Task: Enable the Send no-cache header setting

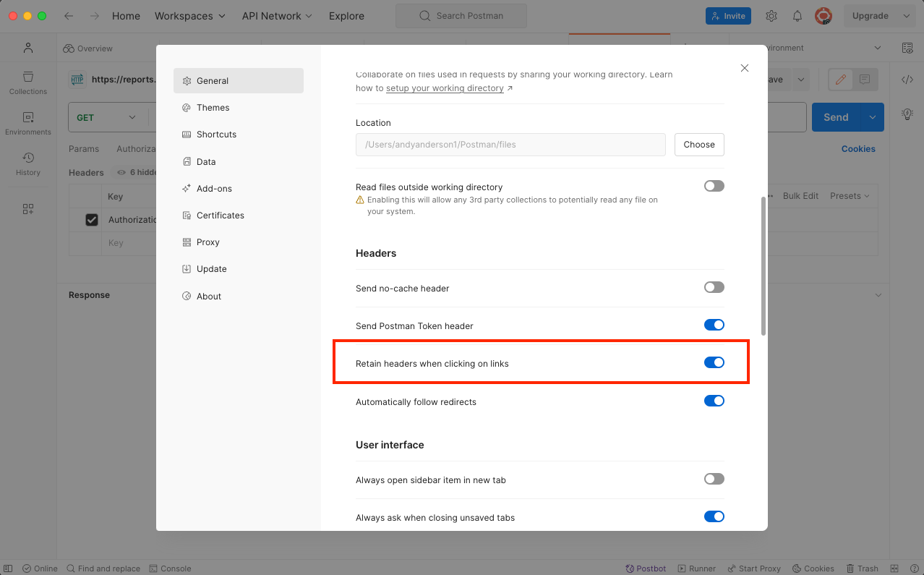Action: 714,287
